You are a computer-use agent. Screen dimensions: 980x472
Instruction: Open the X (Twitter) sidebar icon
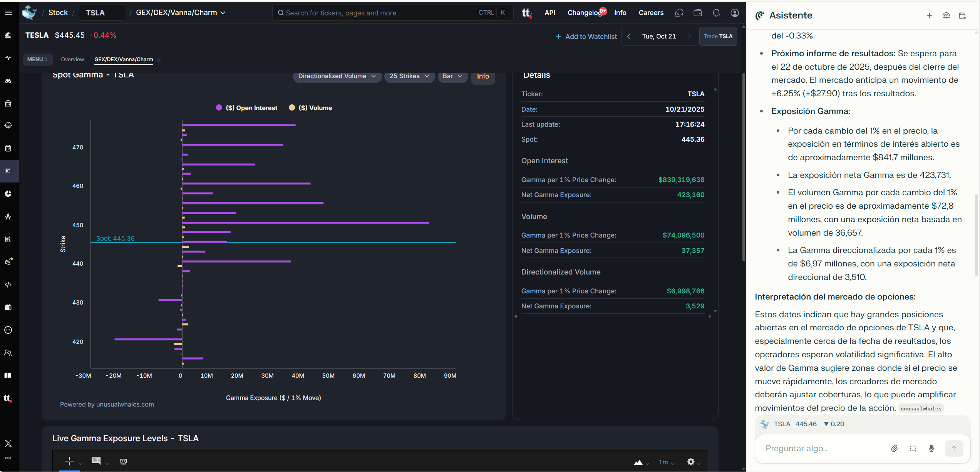(x=8, y=443)
